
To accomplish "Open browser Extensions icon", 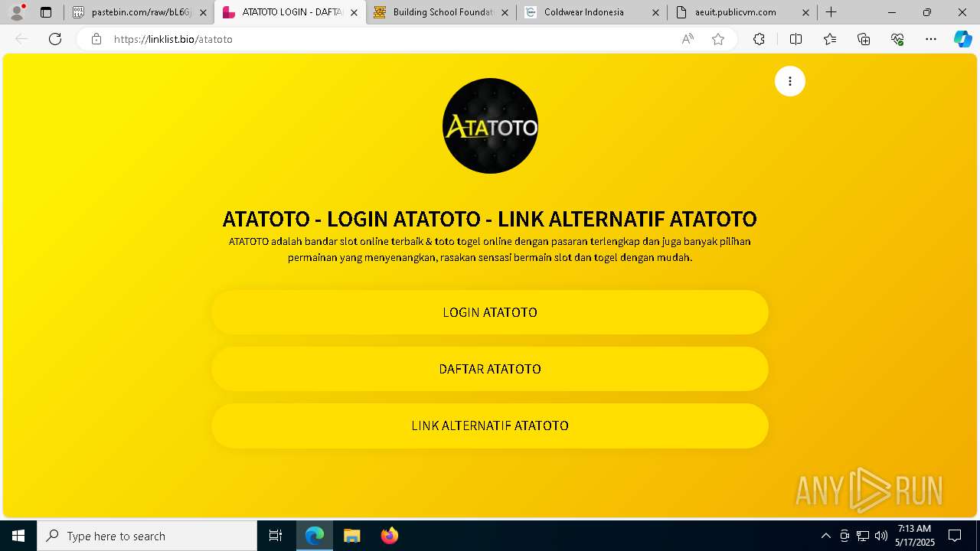I will (759, 39).
